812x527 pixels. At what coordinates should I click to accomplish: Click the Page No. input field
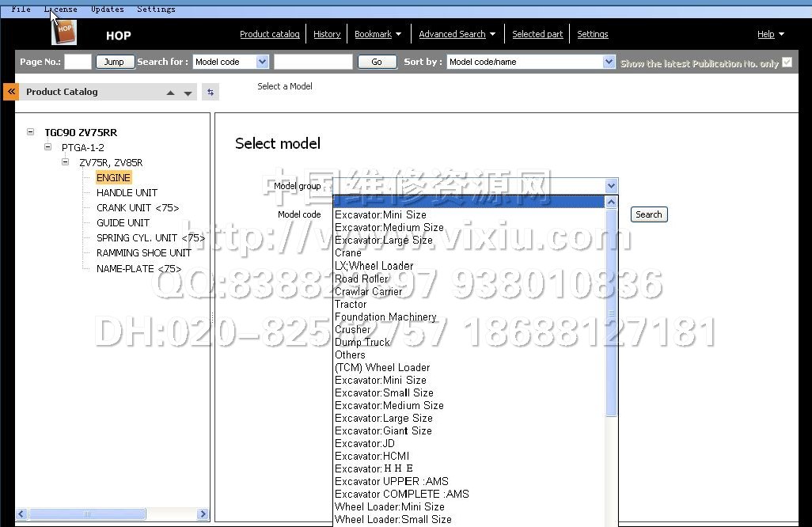[78, 62]
